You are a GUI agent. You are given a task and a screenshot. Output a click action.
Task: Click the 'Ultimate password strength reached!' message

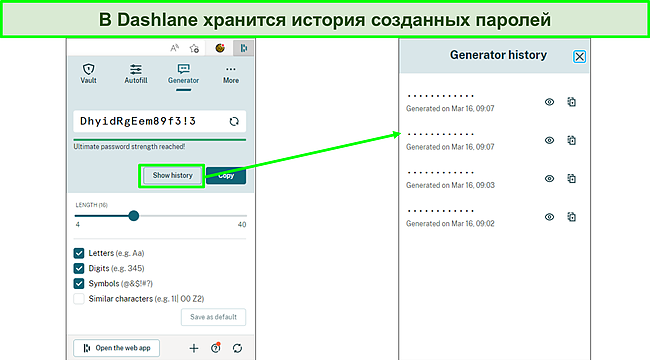click(x=129, y=146)
